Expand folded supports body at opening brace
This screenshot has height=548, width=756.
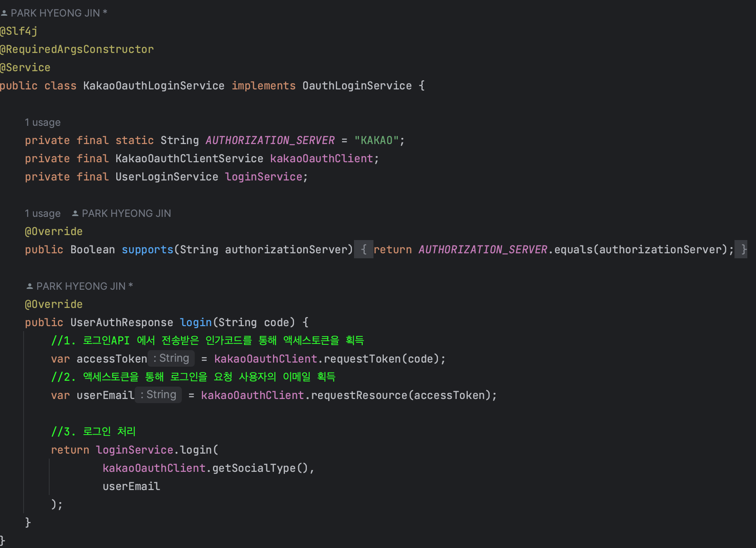[364, 250]
